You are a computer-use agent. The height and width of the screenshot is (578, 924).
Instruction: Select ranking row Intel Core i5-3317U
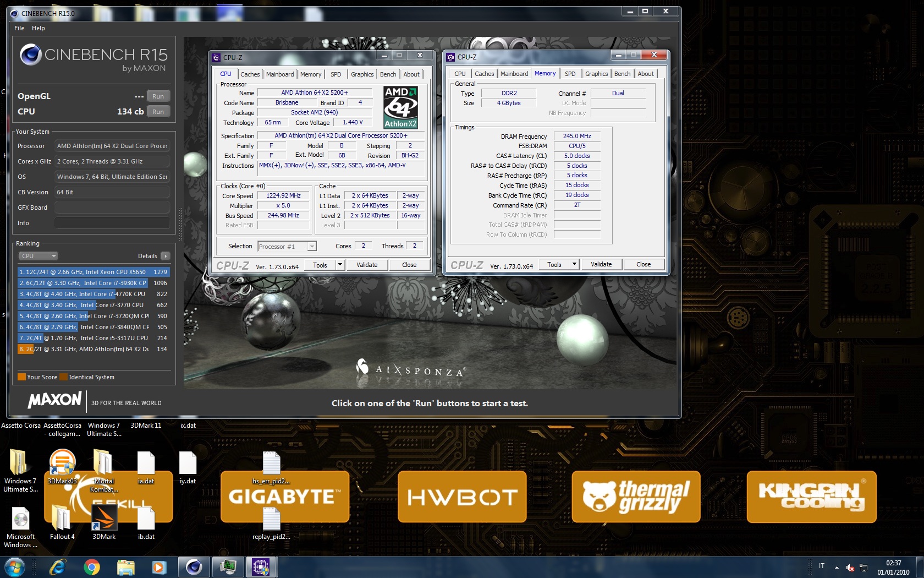tap(94, 338)
